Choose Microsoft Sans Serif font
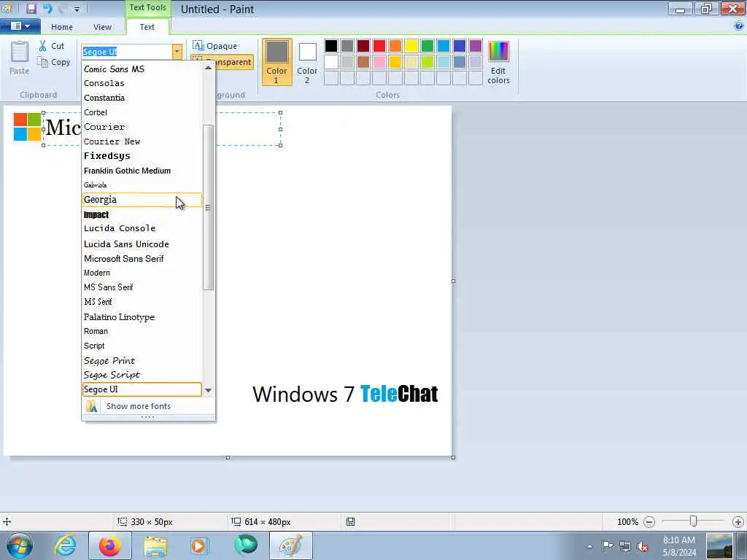Screen dimensions: 747x560 142,259
